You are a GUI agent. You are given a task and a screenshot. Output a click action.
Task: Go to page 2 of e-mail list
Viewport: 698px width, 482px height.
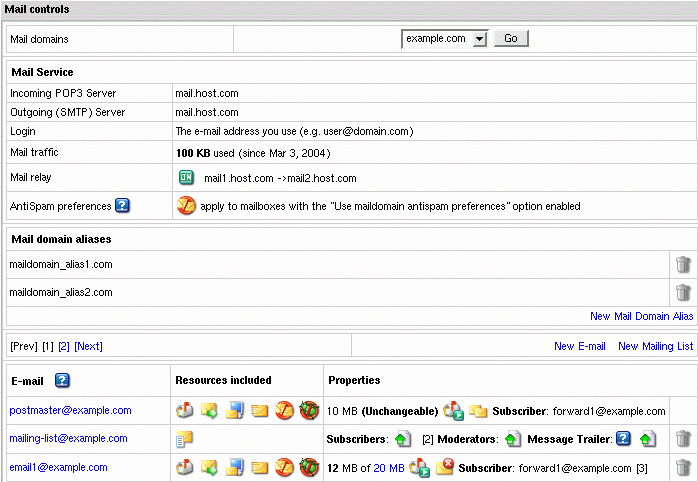(x=64, y=346)
